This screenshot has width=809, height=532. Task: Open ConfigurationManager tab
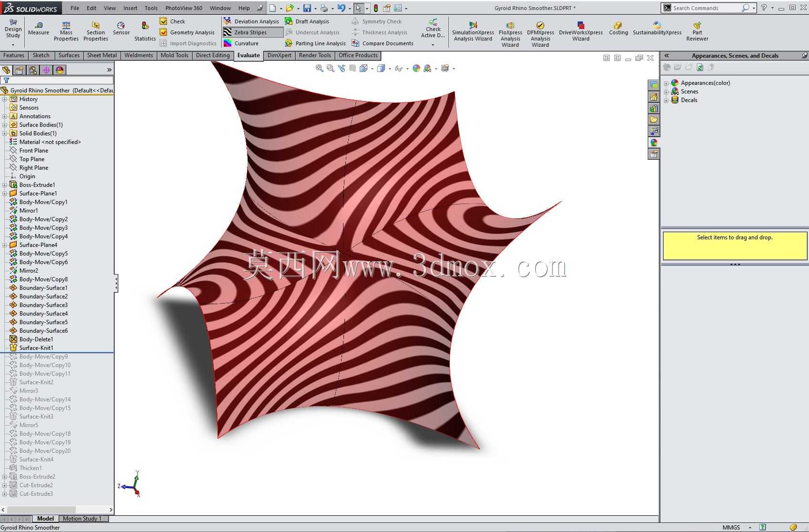tap(33, 70)
